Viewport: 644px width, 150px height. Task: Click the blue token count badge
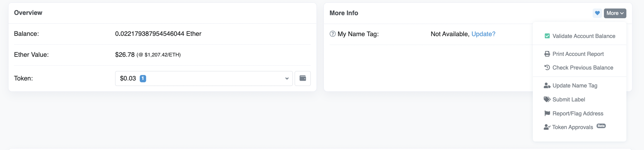[143, 78]
